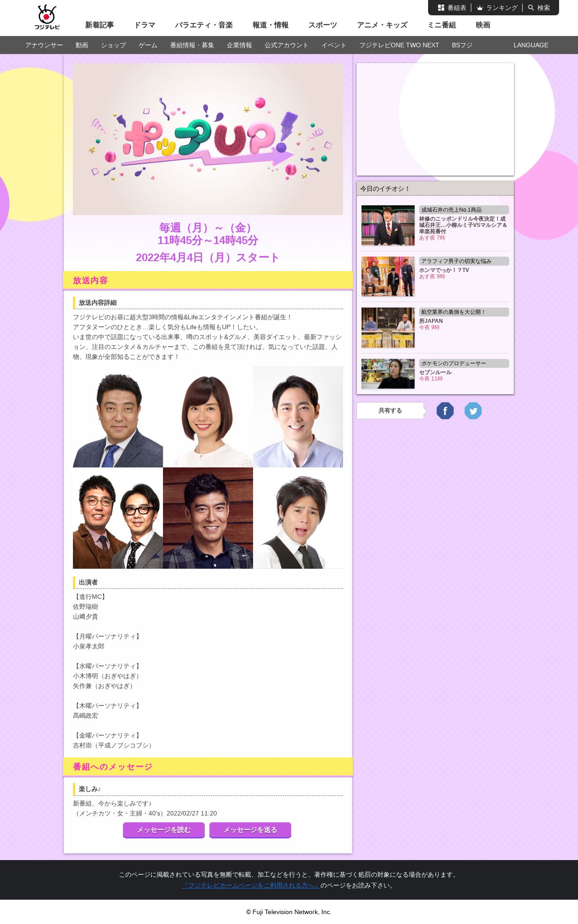Image resolution: width=578 pixels, height=924 pixels.
Task: Open the 報道・情報 menu item
Action: pyautogui.click(x=271, y=25)
